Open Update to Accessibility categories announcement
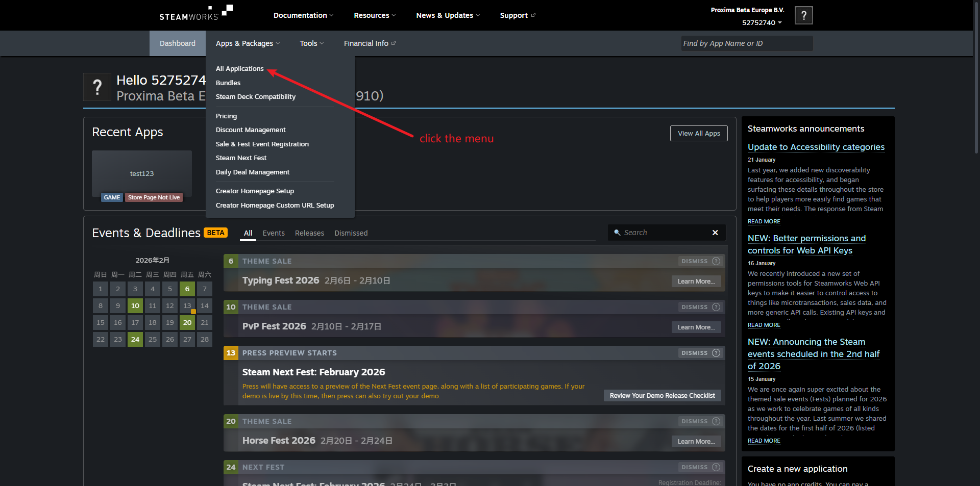 816,147
